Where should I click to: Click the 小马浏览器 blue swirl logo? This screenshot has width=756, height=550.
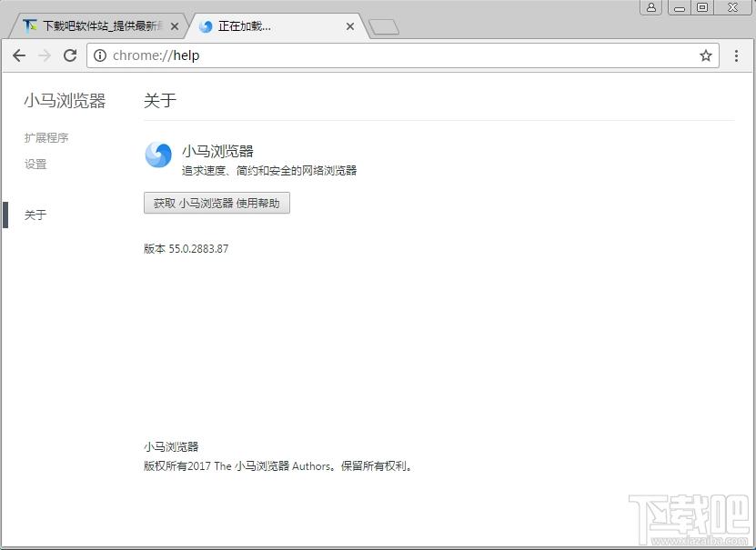tap(158, 155)
